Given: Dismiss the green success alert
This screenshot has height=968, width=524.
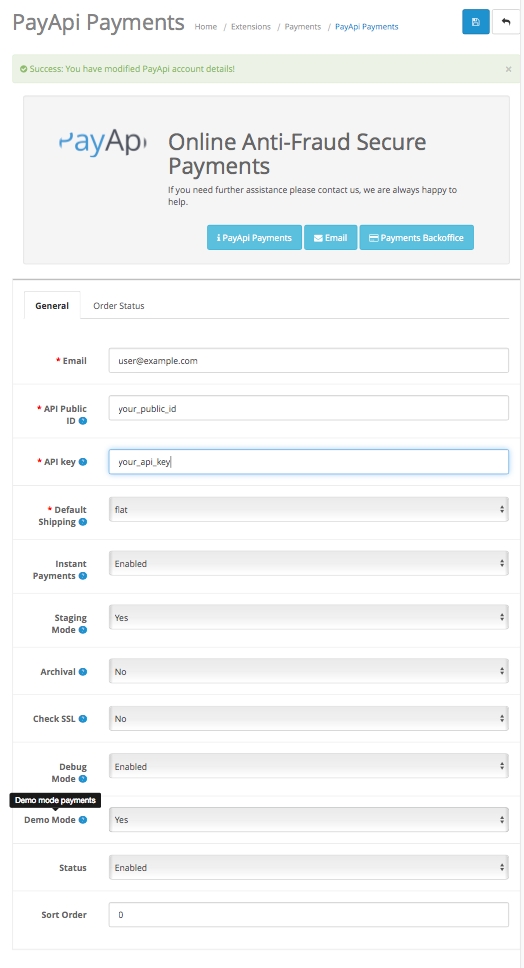Looking at the screenshot, I should [x=508, y=69].
